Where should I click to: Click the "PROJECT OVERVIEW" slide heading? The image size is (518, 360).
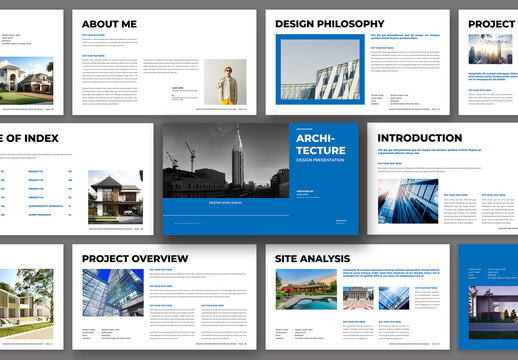pos(135,259)
